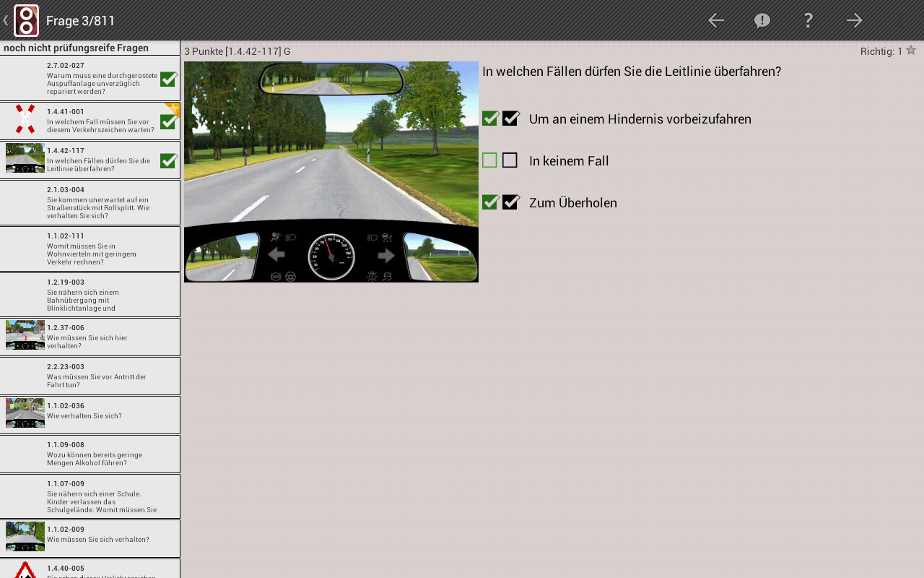Enlarge the road driving scene image
The height and width of the screenshot is (578, 924).
(331, 172)
